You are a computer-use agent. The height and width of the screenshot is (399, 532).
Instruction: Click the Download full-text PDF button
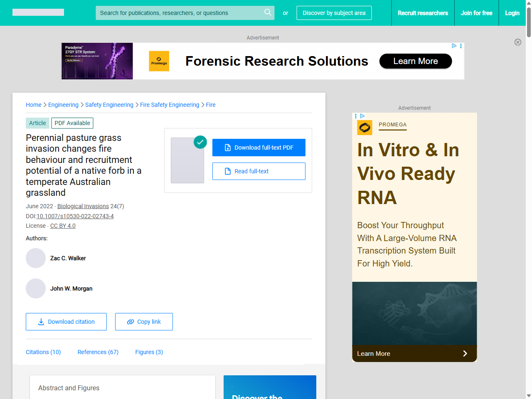point(259,148)
